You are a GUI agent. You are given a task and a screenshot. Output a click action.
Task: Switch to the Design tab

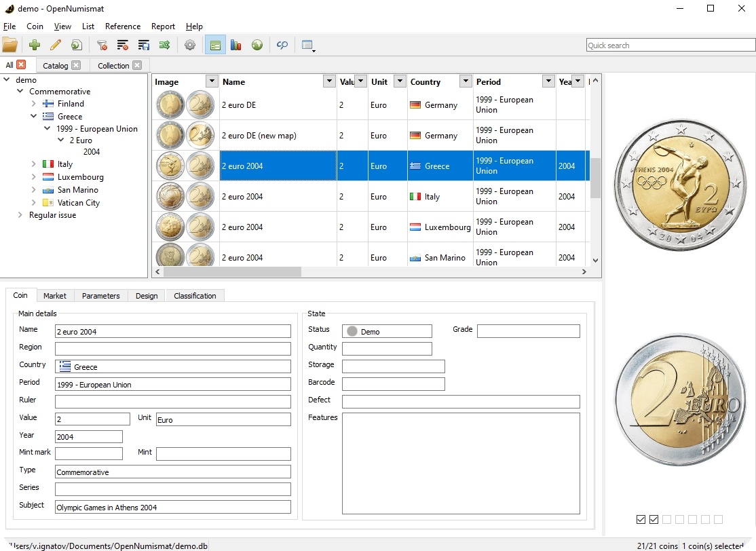pos(147,295)
